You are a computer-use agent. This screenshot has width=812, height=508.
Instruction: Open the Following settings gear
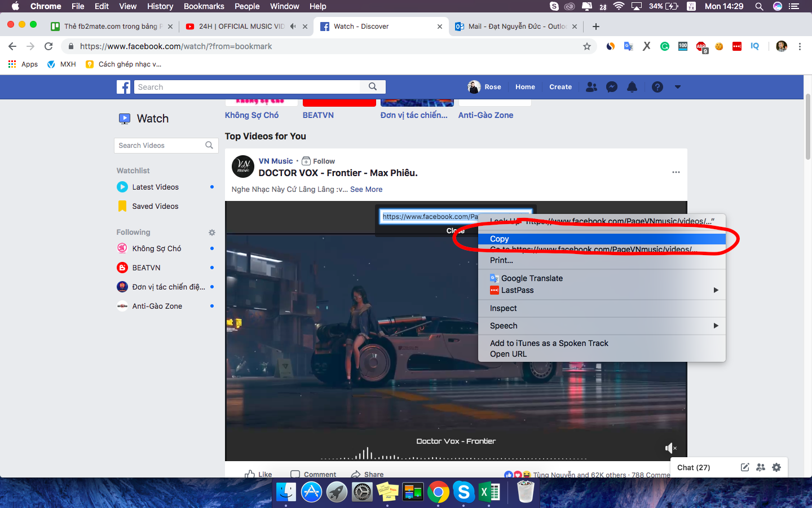(x=211, y=232)
